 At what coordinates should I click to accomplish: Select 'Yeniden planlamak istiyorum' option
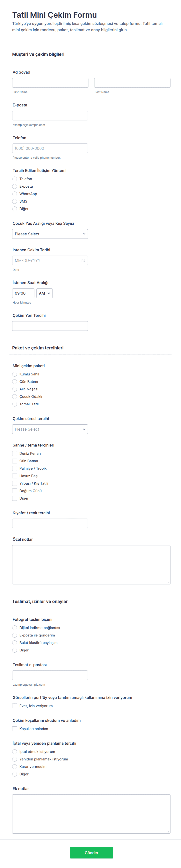pyautogui.click(x=14, y=759)
